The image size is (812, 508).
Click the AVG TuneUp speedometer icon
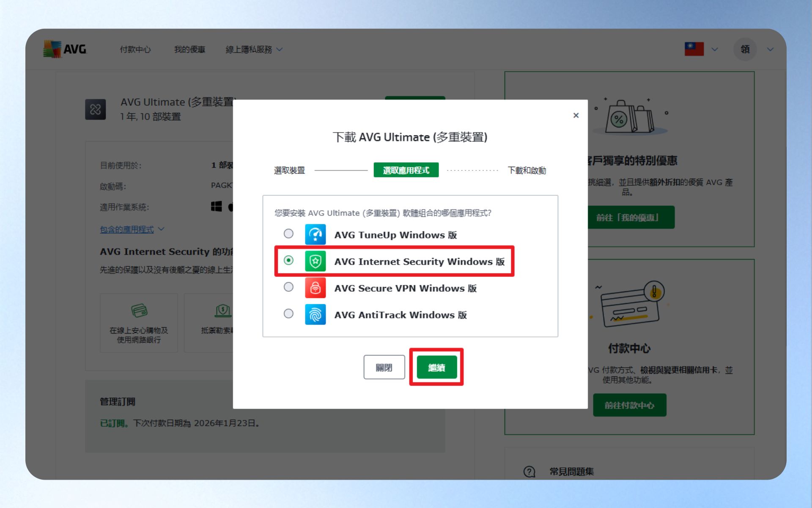[x=315, y=235]
